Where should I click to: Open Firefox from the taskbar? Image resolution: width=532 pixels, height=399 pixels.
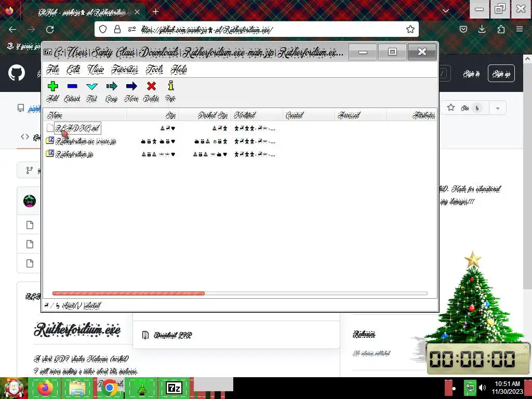pyautogui.click(x=45, y=388)
